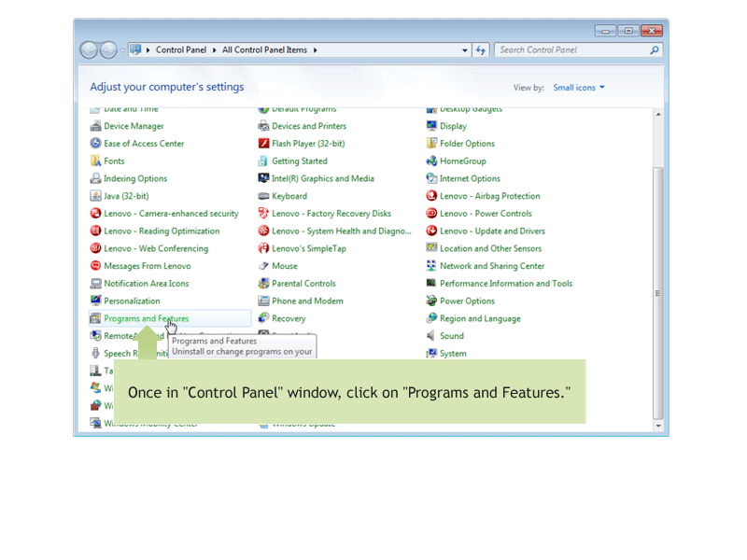Click the Region and Language icon
Screen dimensions: 747x560
tap(431, 318)
